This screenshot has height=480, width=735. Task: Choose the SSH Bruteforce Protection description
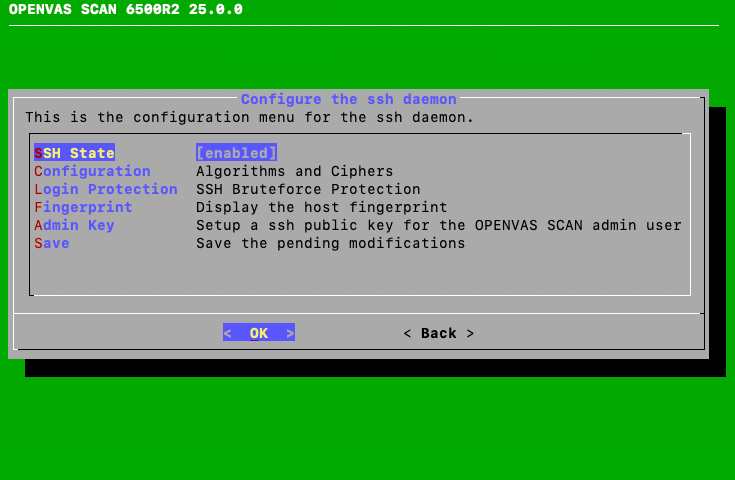(308, 189)
